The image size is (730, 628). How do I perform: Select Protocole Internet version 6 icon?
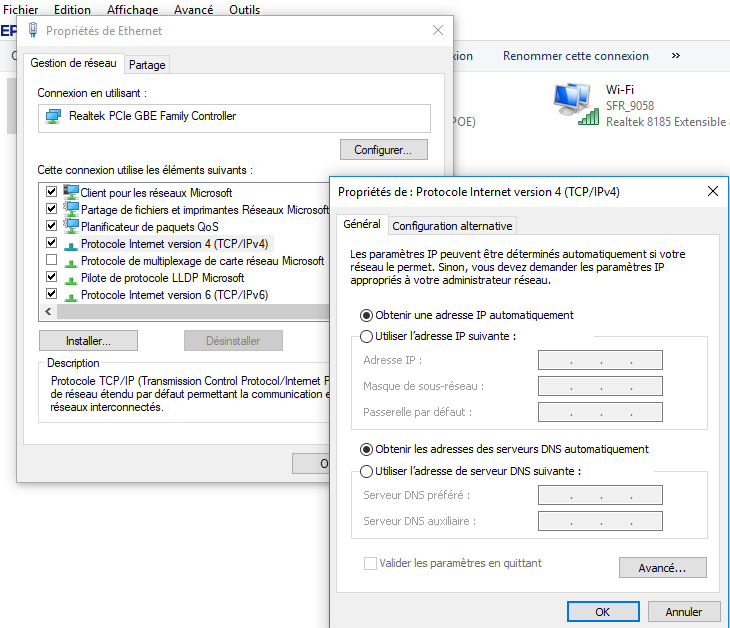[x=71, y=295]
